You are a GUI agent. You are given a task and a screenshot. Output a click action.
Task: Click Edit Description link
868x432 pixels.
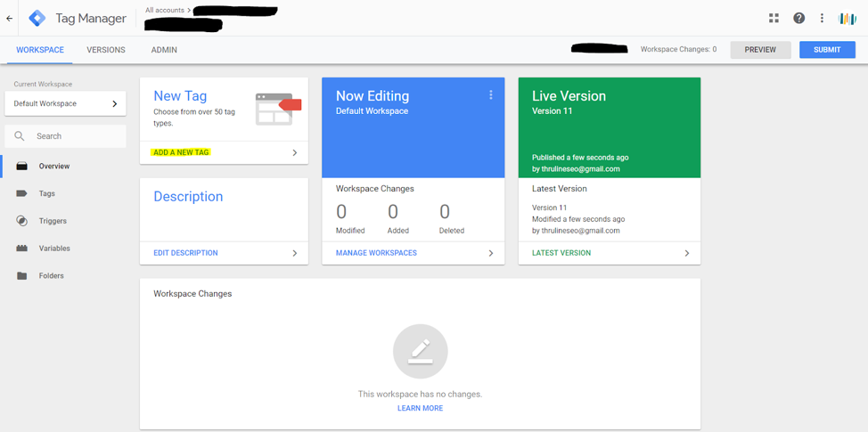pos(185,253)
